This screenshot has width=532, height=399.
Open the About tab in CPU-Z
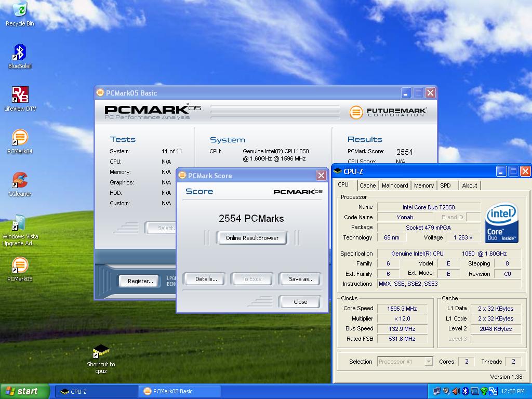(x=469, y=185)
